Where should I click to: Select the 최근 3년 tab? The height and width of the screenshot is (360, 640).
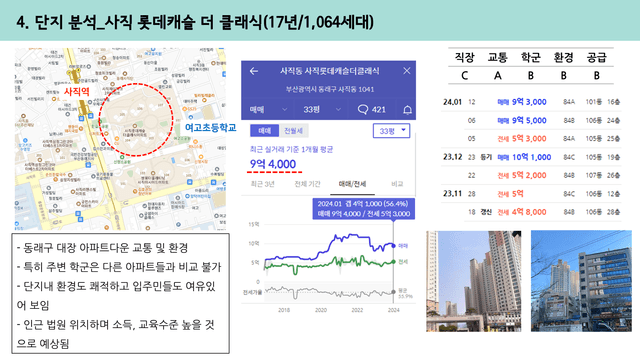tap(262, 184)
